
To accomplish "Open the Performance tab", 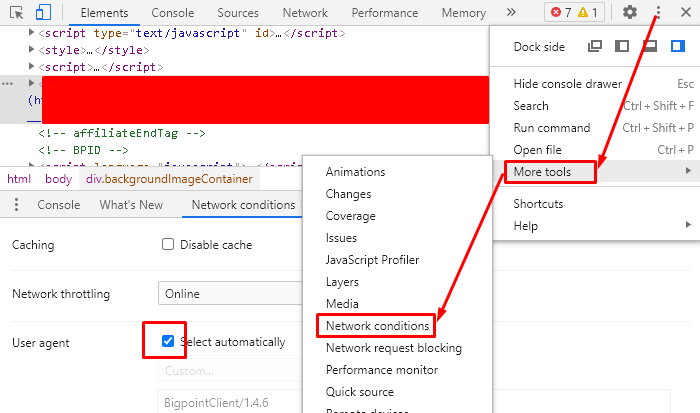I will pyautogui.click(x=384, y=13).
